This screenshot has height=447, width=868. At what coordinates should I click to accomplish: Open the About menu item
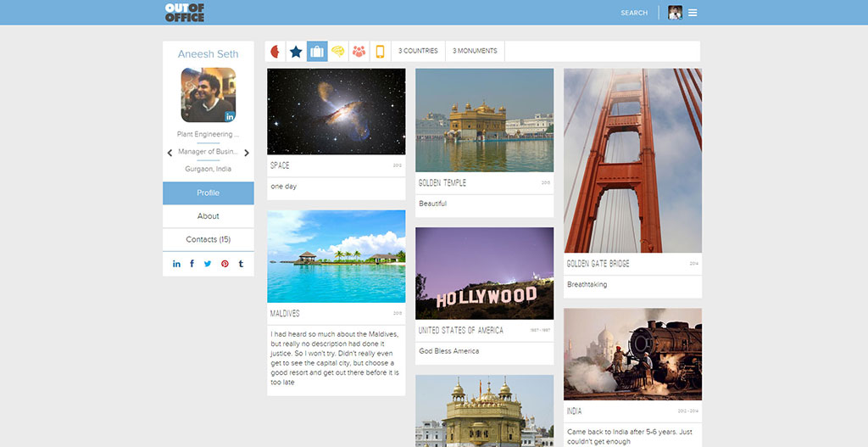209,216
